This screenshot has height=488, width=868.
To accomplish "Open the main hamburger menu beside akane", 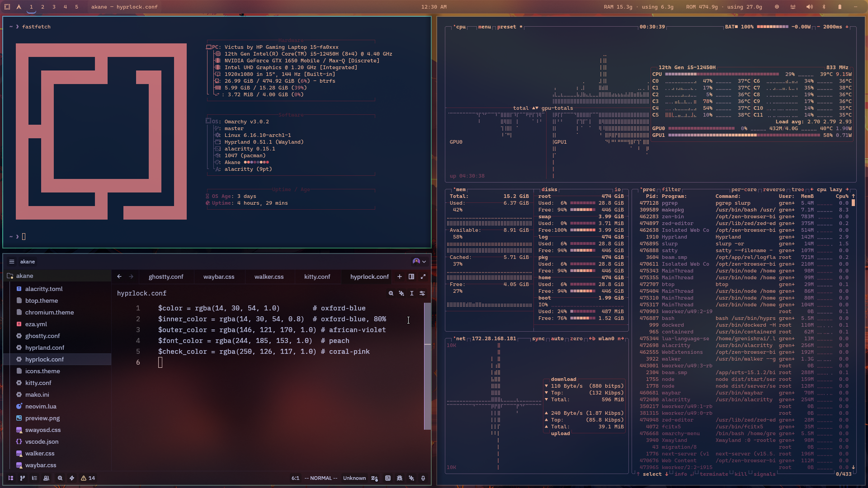I will tap(12, 262).
